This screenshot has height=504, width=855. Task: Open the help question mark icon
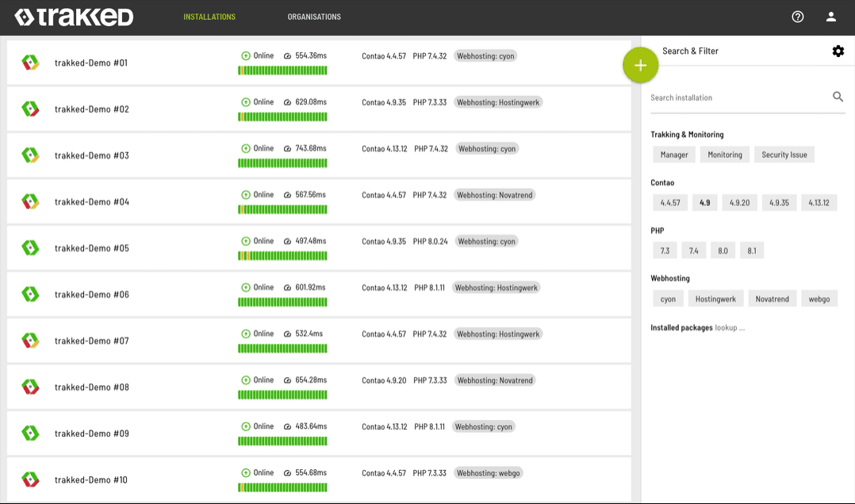point(798,16)
